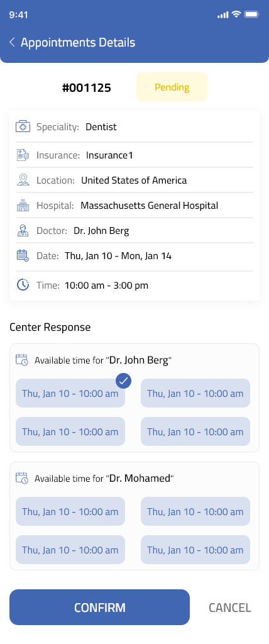The image size is (269, 644).
Task: Tap the back arrow in the header
Action: (12, 42)
